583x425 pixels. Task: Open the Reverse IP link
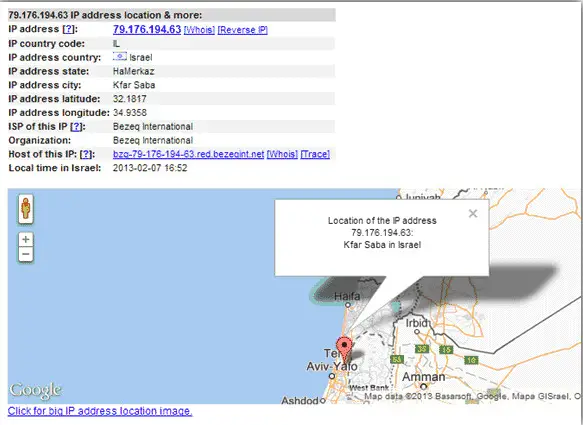[x=242, y=30]
